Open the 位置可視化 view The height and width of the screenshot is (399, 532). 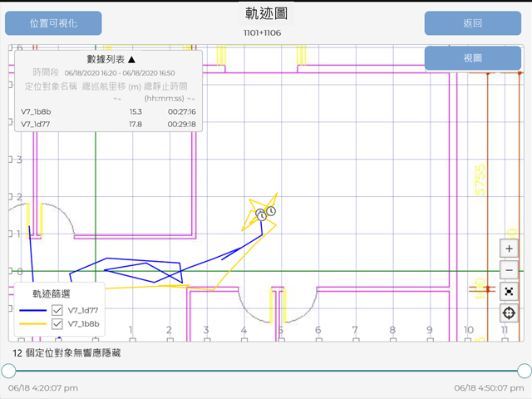pyautogui.click(x=53, y=23)
